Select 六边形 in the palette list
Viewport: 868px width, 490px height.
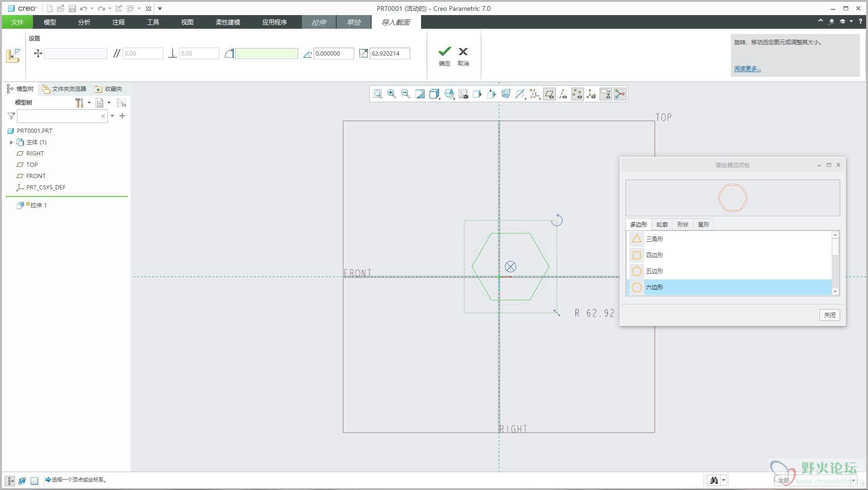729,287
